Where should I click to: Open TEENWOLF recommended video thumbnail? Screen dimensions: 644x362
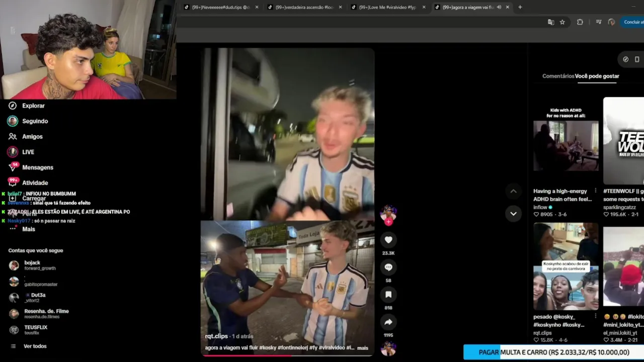tap(623, 141)
